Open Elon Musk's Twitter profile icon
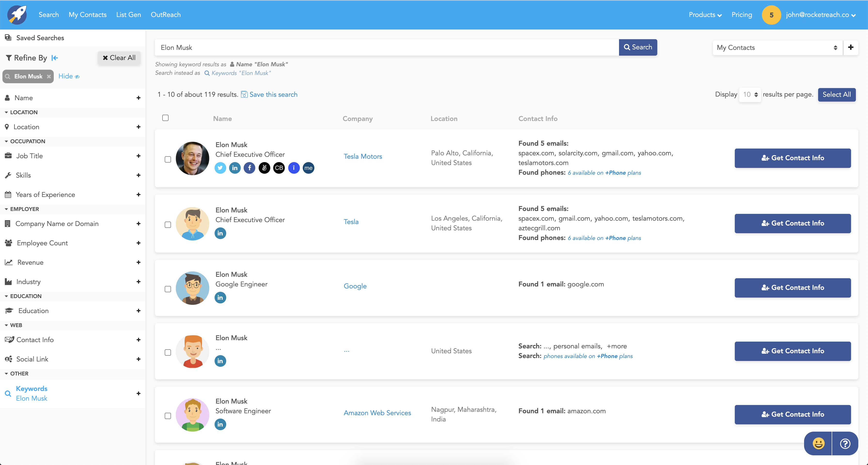The width and height of the screenshot is (868, 465). pos(220,168)
